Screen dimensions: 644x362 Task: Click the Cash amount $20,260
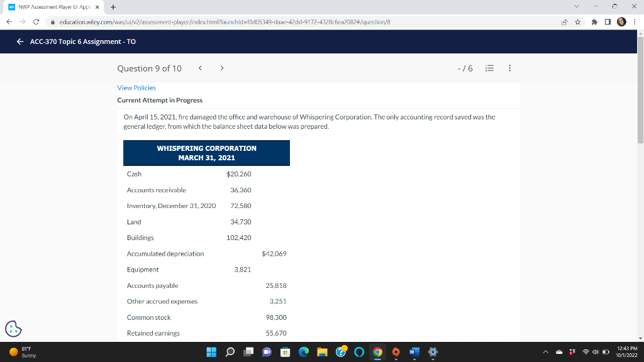pyautogui.click(x=238, y=174)
